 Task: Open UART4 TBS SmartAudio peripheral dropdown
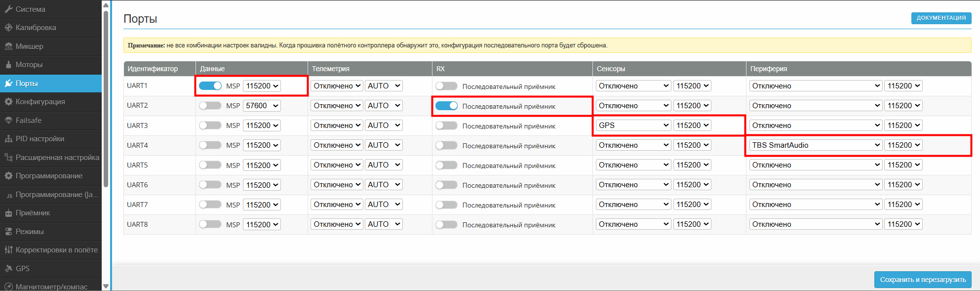click(814, 145)
